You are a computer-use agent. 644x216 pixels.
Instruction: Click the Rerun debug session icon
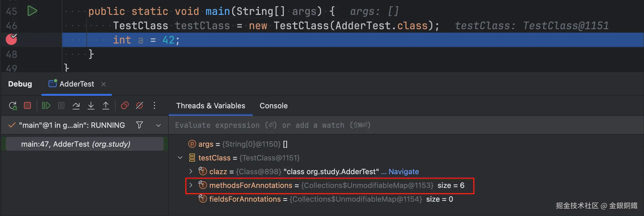click(x=13, y=106)
